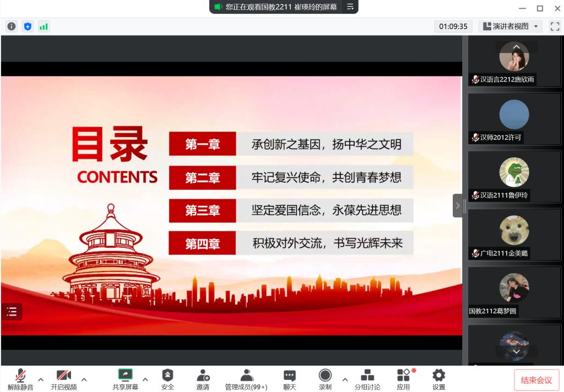
Task: Open meeting Settings (设置)
Action: pyautogui.click(x=438, y=379)
